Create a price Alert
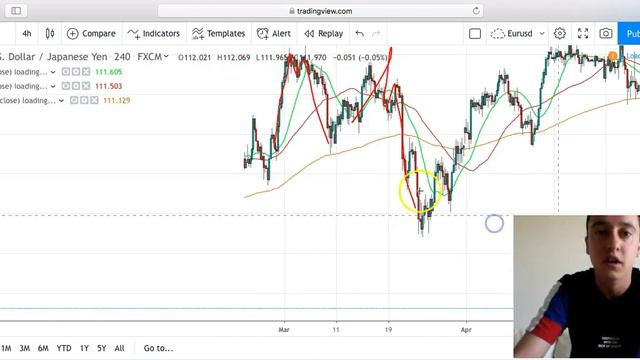Viewport: 640px width, 360px height. [x=273, y=33]
